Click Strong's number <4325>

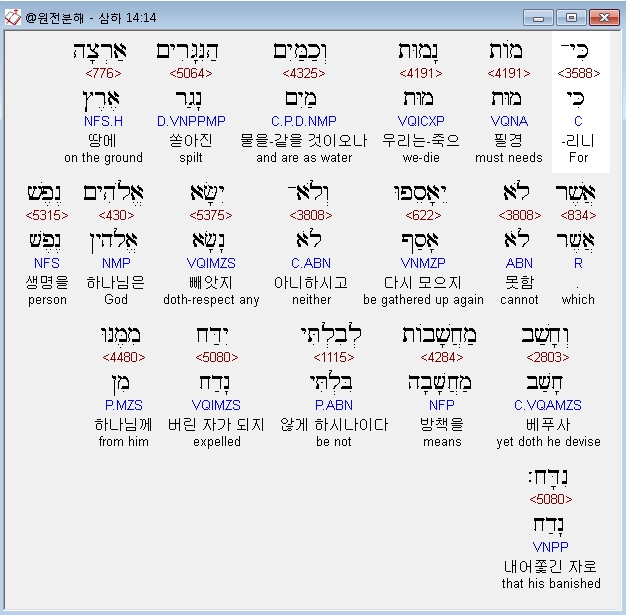click(x=304, y=73)
